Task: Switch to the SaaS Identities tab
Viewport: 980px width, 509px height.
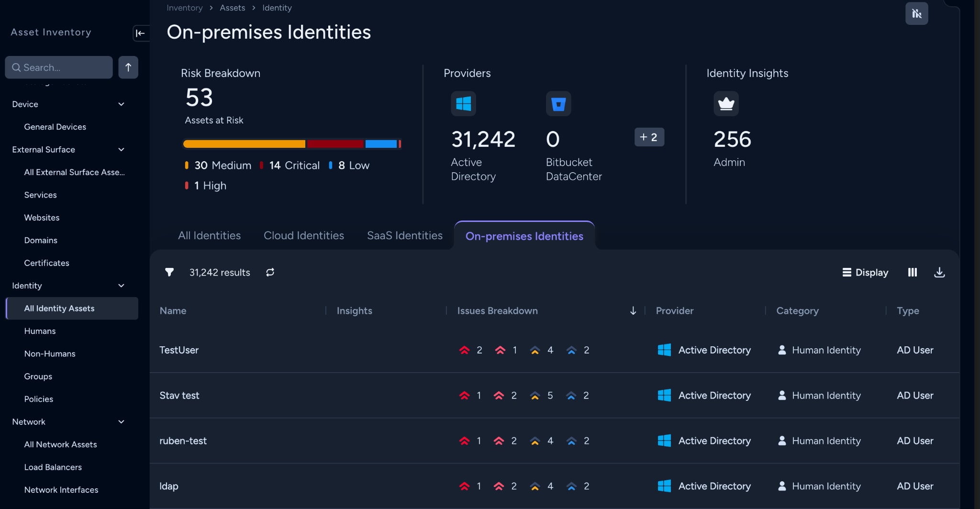Action: pos(405,235)
